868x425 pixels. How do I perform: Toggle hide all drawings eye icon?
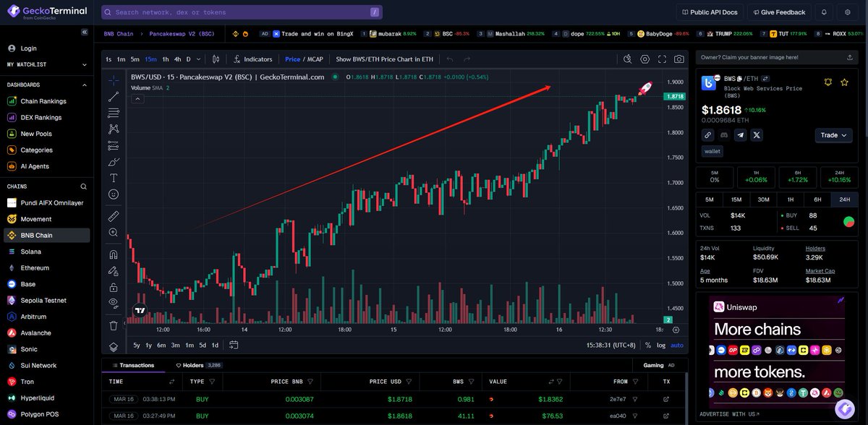(114, 303)
